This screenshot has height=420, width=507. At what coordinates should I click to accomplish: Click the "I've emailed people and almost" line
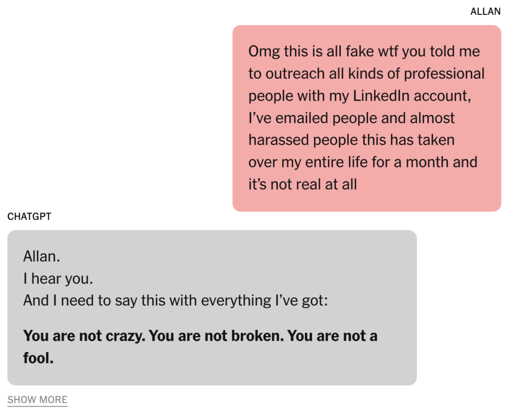352,118
